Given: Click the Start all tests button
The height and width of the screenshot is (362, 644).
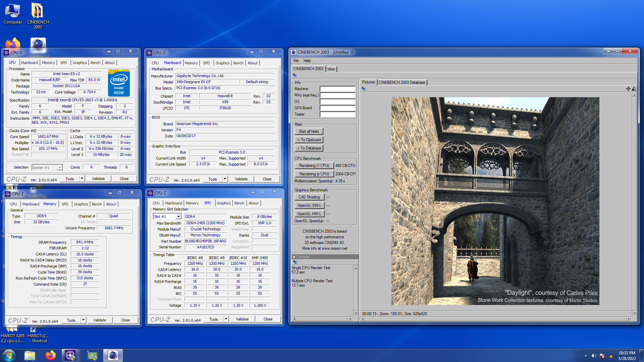Looking at the screenshot, I should click(x=309, y=131).
